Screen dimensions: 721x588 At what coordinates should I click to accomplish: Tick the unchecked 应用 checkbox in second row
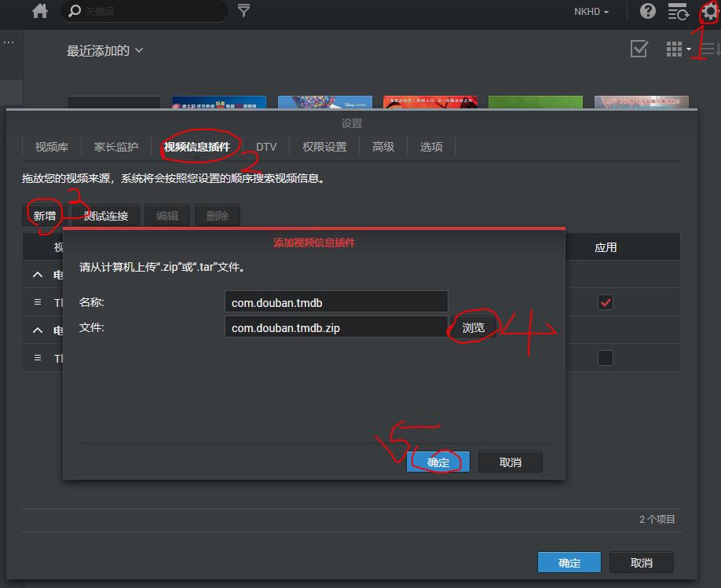click(606, 358)
